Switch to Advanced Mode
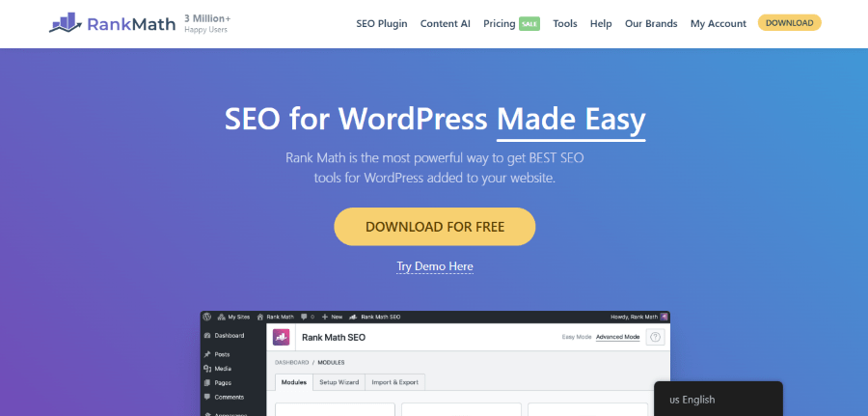 [617, 337]
